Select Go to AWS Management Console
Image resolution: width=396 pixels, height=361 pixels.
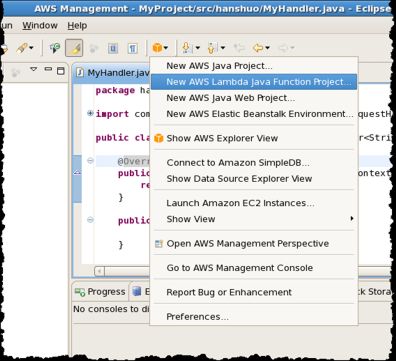coord(254,268)
